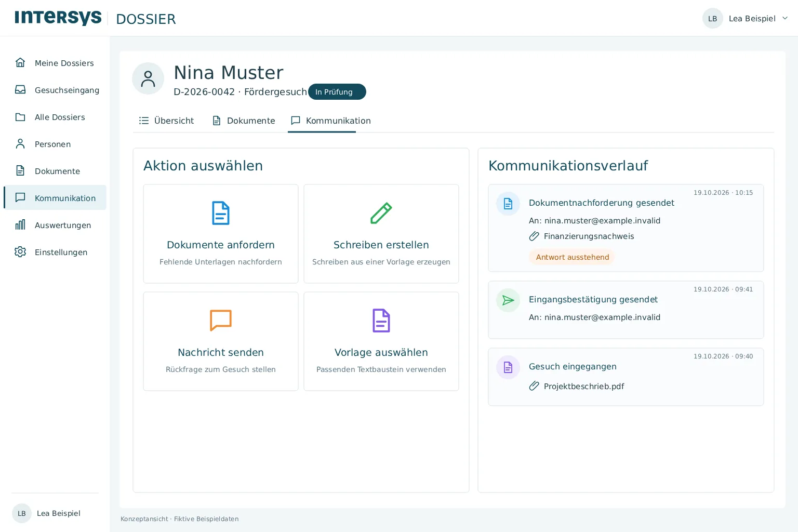The height and width of the screenshot is (532, 798).
Task: Go to Auswertungen in the sidebar
Action: pos(55,225)
